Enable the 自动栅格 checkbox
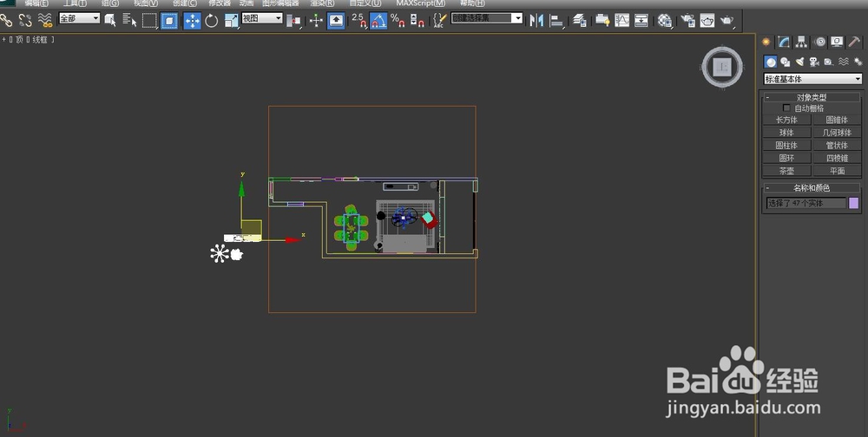The height and width of the screenshot is (437, 868). pyautogui.click(x=786, y=108)
